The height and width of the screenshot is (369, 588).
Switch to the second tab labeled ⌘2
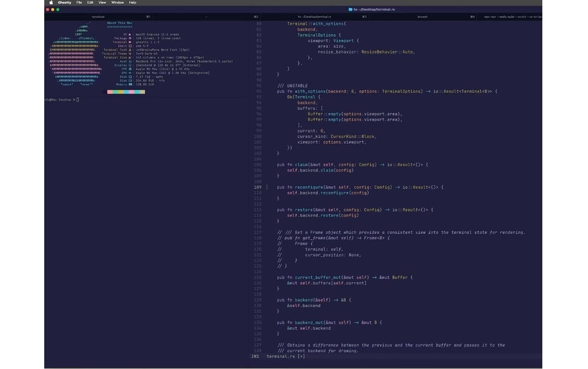(x=207, y=17)
